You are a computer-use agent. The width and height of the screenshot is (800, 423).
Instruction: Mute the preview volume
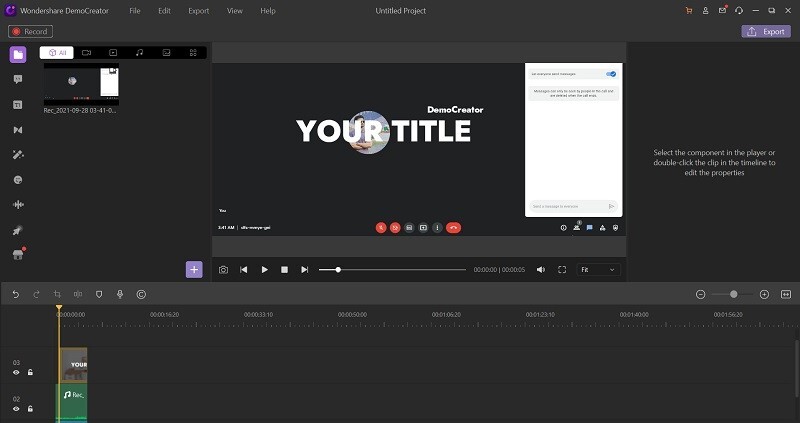(x=541, y=269)
